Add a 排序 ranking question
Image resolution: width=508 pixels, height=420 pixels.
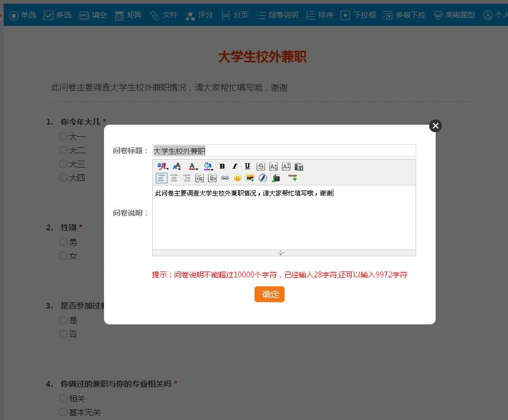pos(319,15)
